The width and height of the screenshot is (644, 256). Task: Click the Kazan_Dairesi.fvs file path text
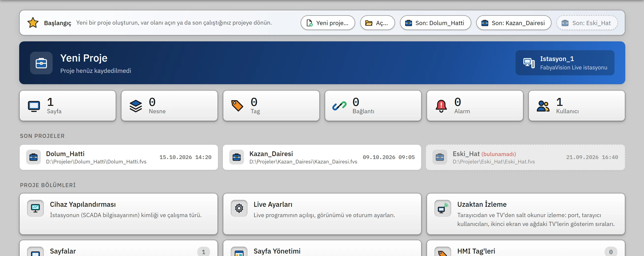303,162
